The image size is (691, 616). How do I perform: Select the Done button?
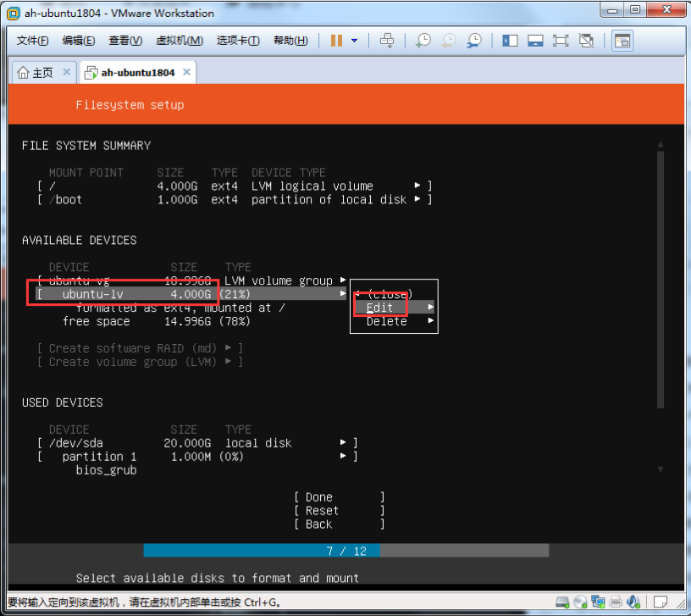(339, 497)
